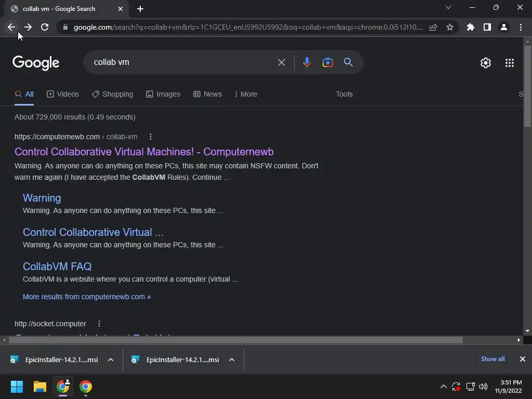Bookmark this page with the star icon
532x399 pixels.
[450, 27]
